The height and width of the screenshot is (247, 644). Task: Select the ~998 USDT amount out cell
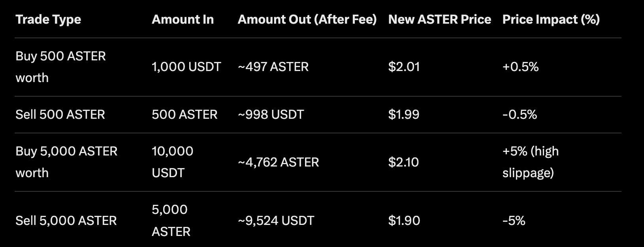coord(271,115)
